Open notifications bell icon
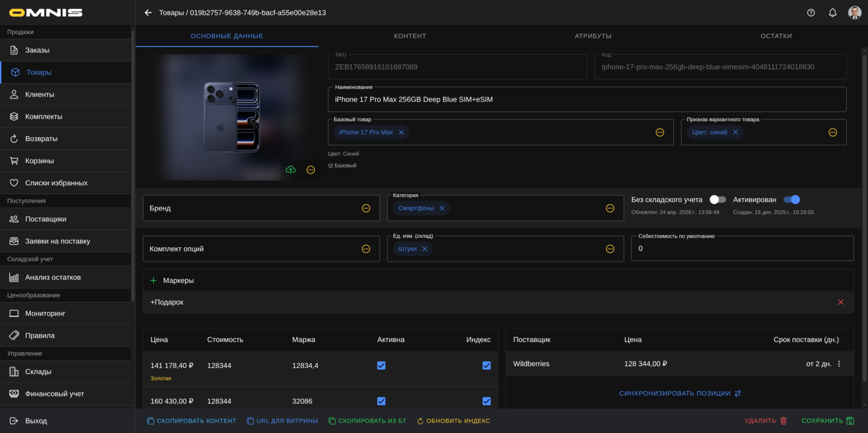The image size is (868, 433). click(832, 13)
